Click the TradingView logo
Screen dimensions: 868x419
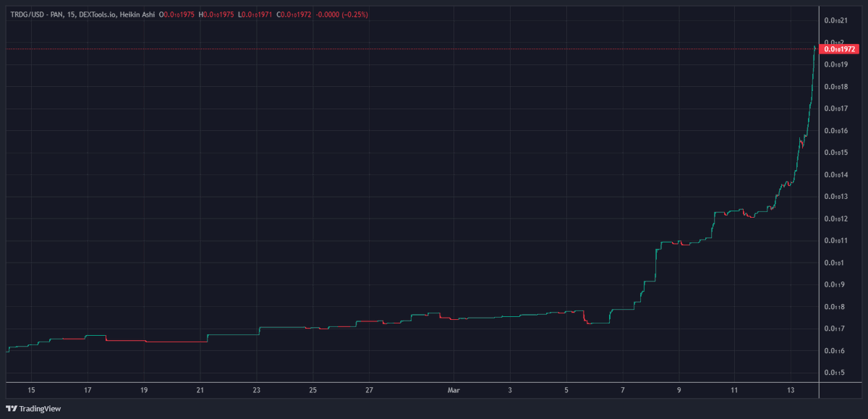click(33, 409)
